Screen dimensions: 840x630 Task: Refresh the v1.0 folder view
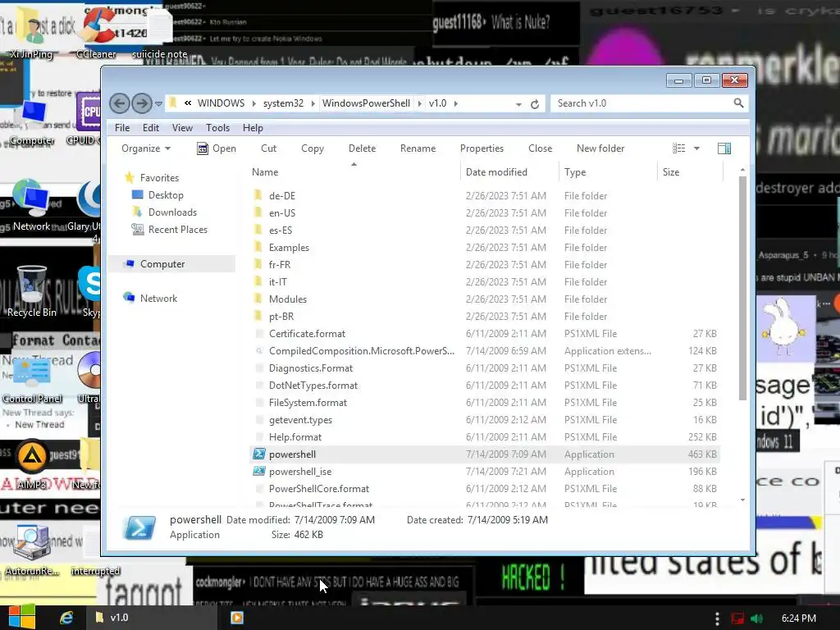click(535, 104)
